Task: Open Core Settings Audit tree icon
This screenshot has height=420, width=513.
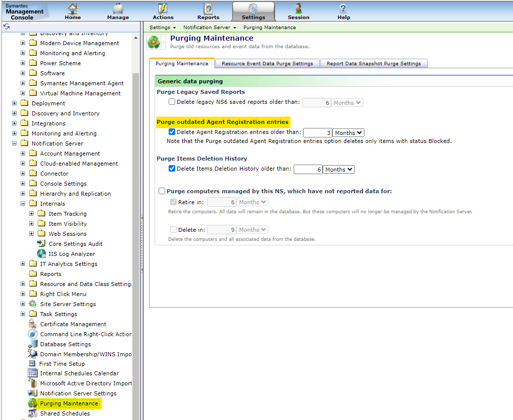Action: pos(41,244)
